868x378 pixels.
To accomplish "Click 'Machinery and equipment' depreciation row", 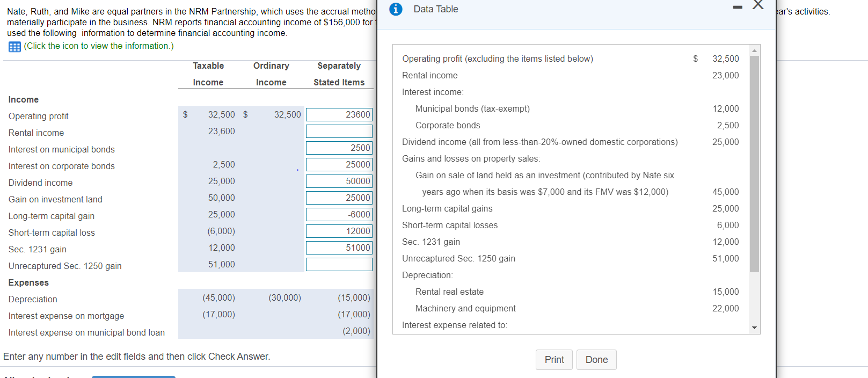I will click(465, 308).
